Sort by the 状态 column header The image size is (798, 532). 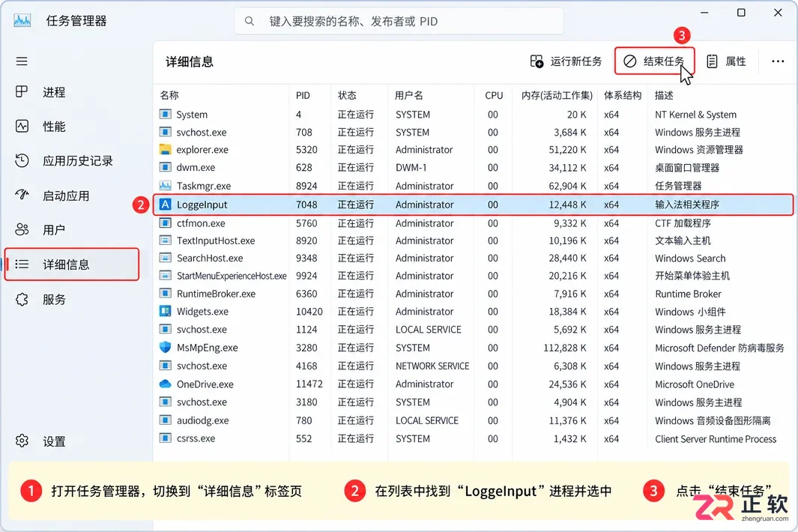(x=347, y=95)
